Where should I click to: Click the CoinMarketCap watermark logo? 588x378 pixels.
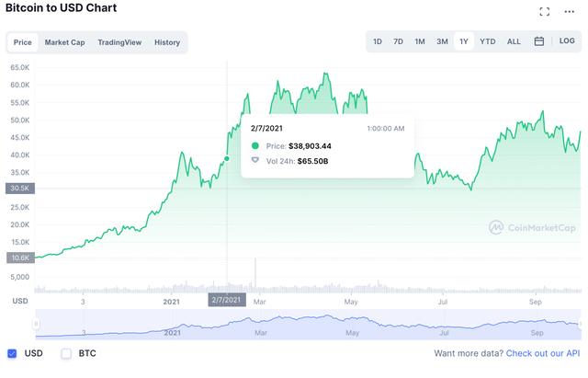click(532, 226)
